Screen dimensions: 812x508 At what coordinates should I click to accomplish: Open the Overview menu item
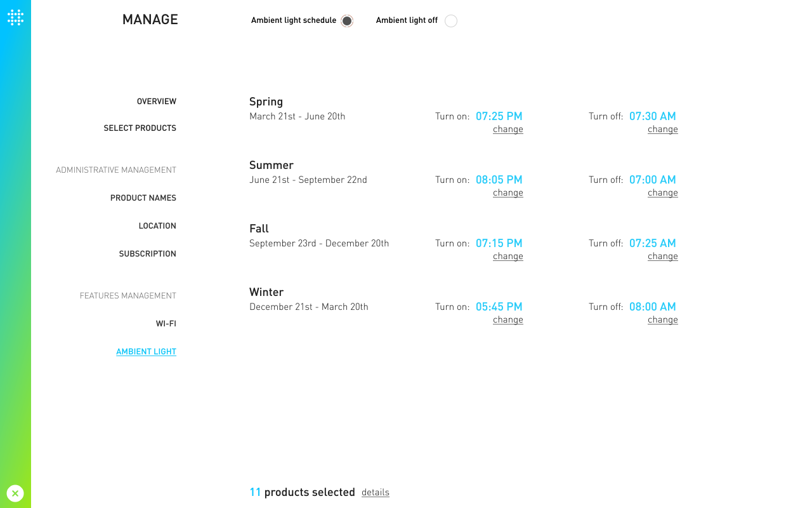[x=157, y=102]
